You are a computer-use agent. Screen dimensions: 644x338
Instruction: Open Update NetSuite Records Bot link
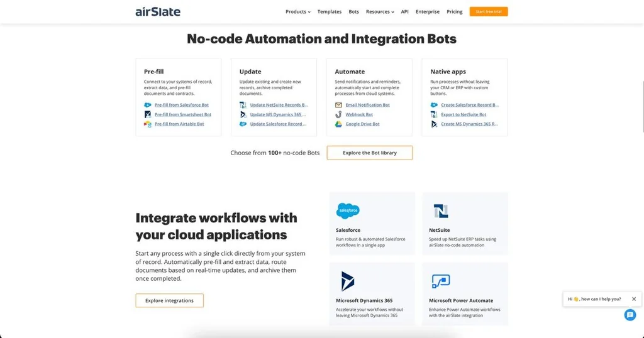279,105
